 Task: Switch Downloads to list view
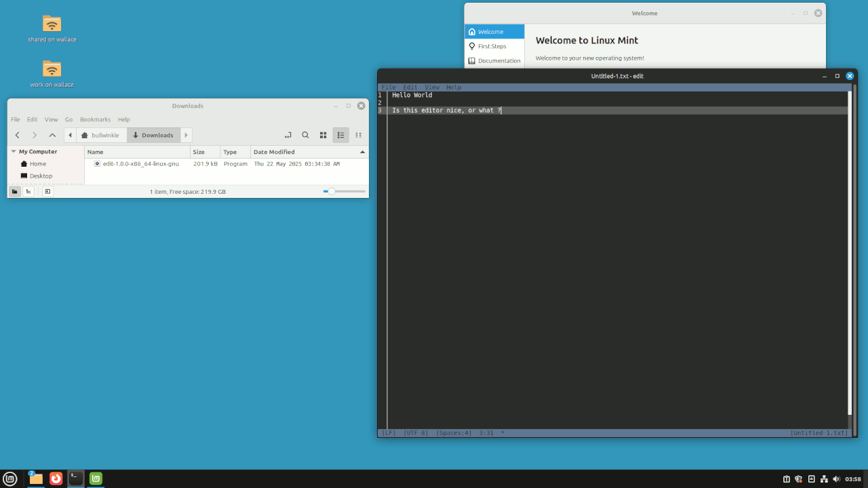pos(341,135)
